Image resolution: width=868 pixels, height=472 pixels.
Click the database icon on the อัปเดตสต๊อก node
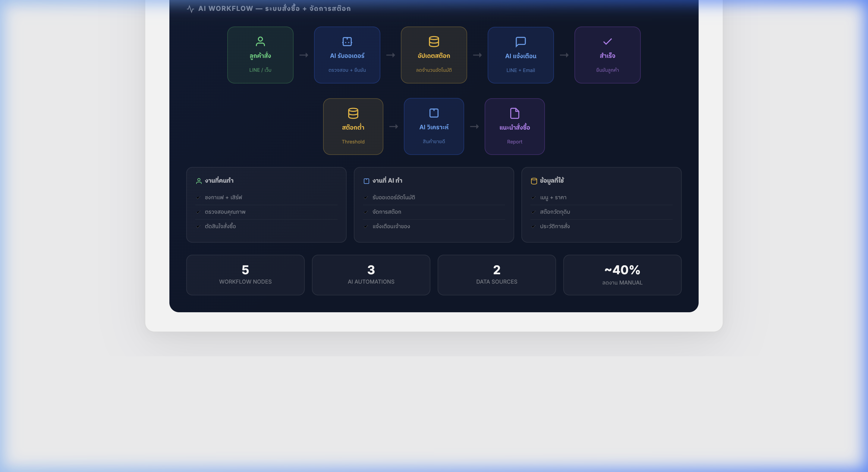coord(434,41)
